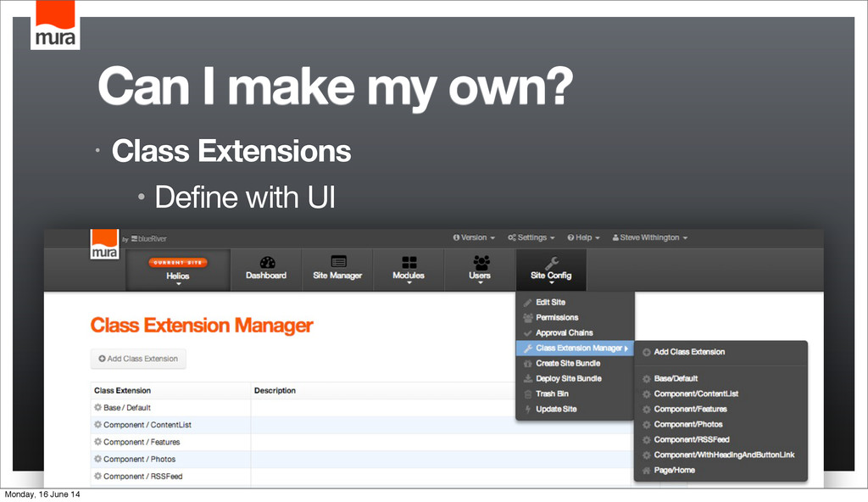This screenshot has height=502, width=868.
Task: Open the Users group icon
Action: pyautogui.click(x=481, y=262)
